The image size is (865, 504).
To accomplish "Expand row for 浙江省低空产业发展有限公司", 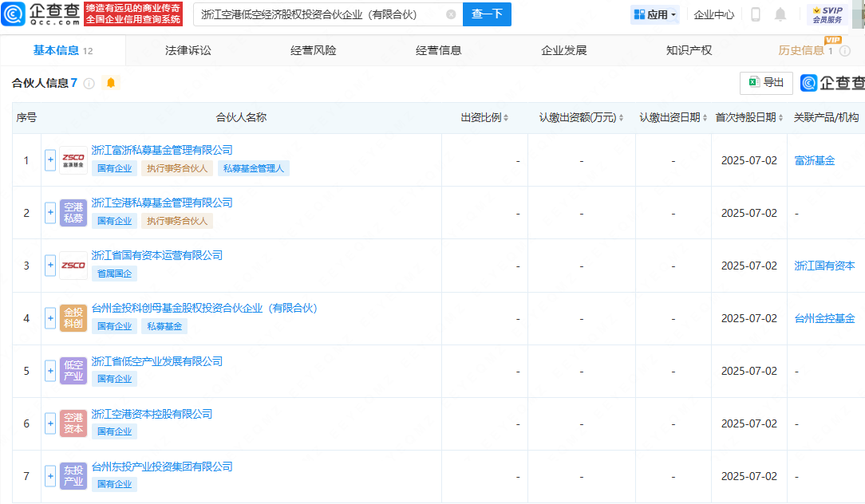I will [x=50, y=371].
